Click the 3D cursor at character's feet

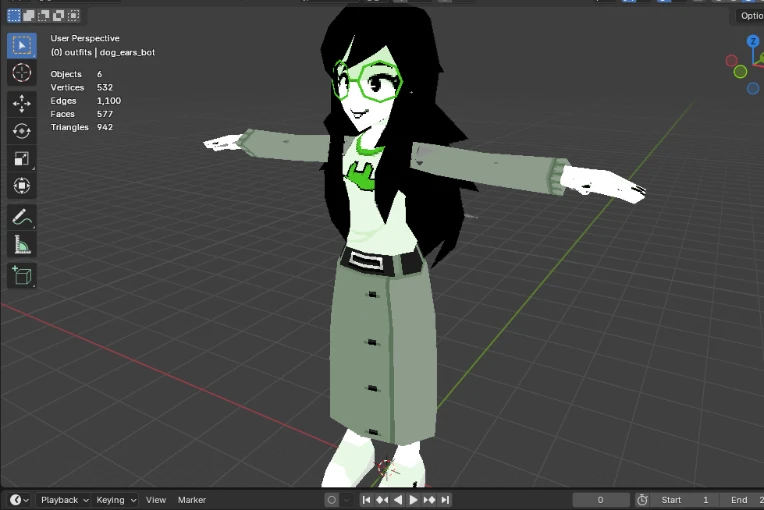386,468
